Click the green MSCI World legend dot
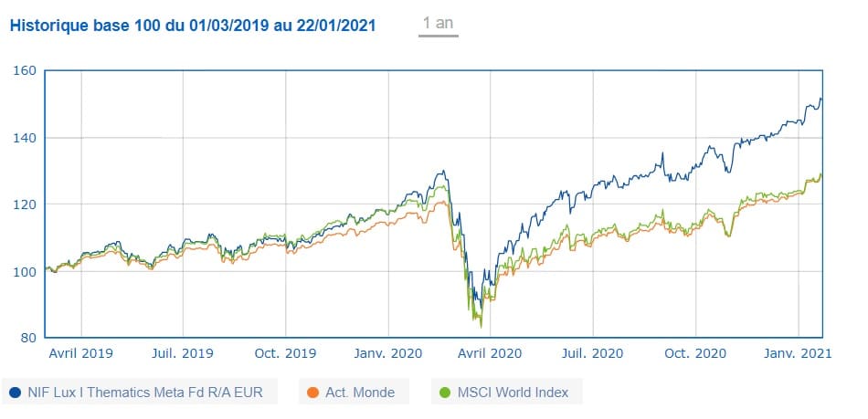The width and height of the screenshot is (868, 419). tap(445, 393)
